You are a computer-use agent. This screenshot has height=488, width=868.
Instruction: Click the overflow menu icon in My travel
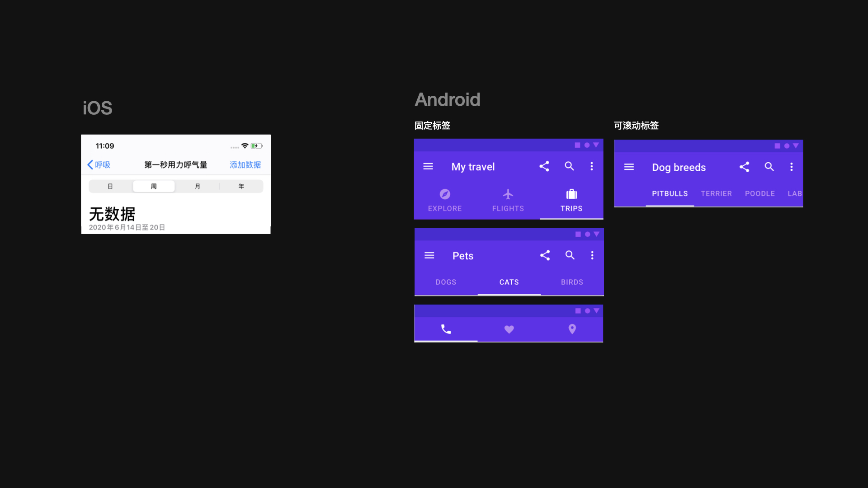[592, 166]
